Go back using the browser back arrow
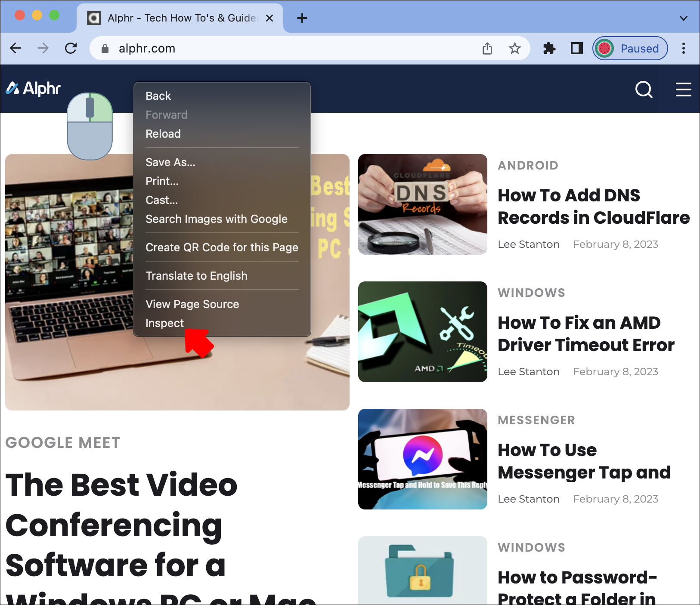The width and height of the screenshot is (700, 605). (x=15, y=48)
